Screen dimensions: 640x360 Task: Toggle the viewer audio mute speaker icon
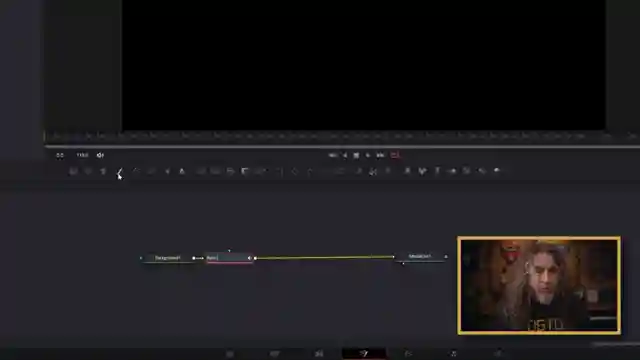coord(100,155)
